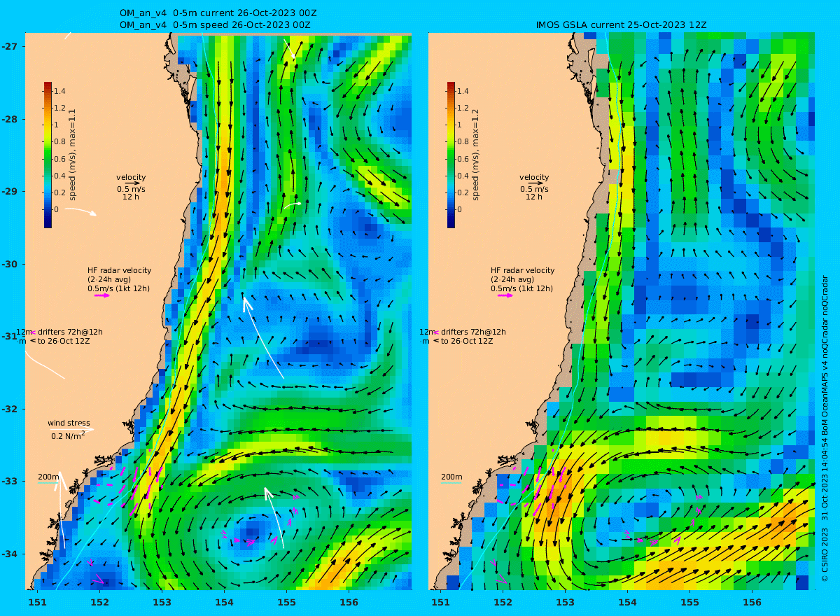This screenshot has height=616, width=840.
Task: Click the latitude tick label "-30"
Action: pyautogui.click(x=10, y=264)
